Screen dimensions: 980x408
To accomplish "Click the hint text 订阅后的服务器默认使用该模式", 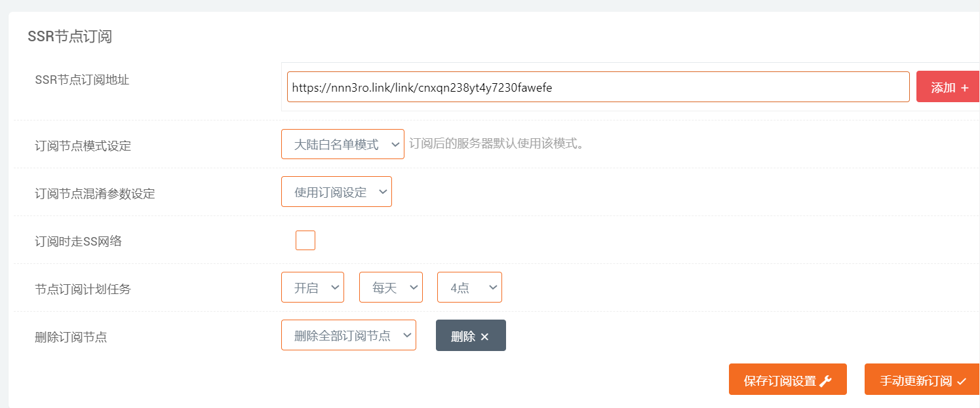I will 496,143.
